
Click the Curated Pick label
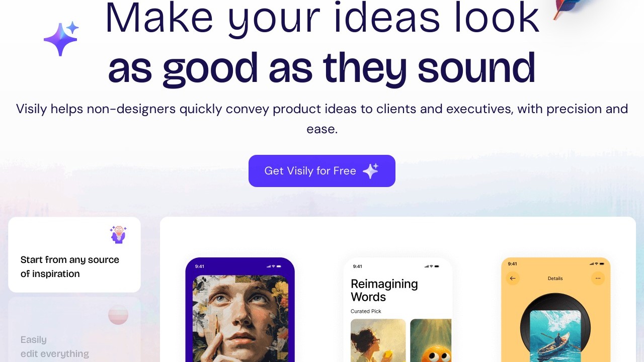coord(366,311)
